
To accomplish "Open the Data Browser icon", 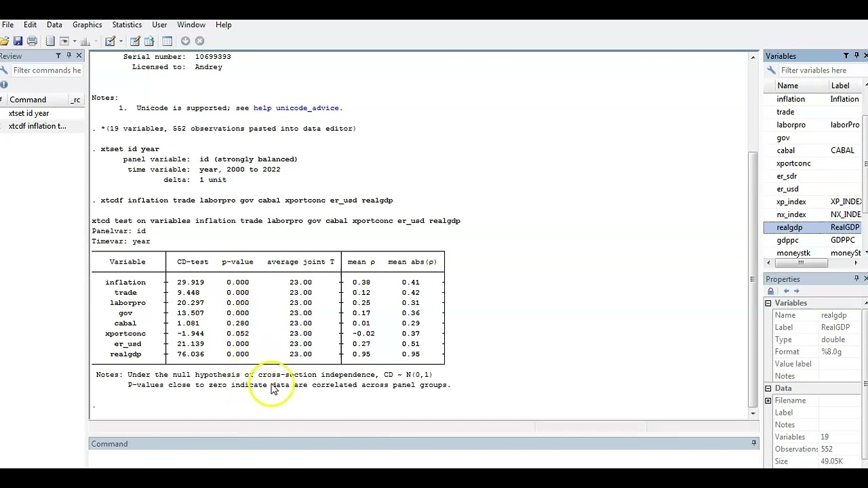I will pyautogui.click(x=149, y=41).
